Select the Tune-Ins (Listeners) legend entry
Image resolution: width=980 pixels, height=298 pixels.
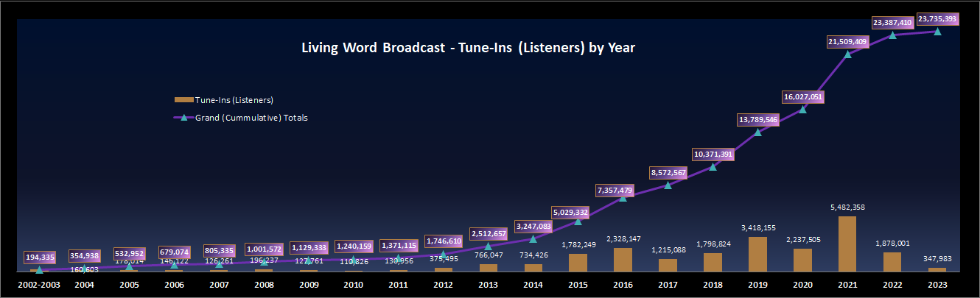click(x=223, y=99)
